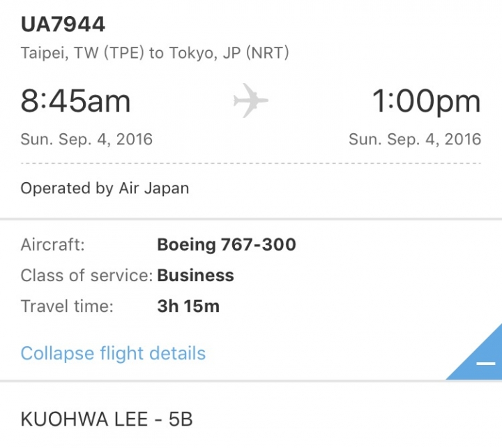Click the Aircraft label
The image size is (502, 448).
pyautogui.click(x=52, y=245)
